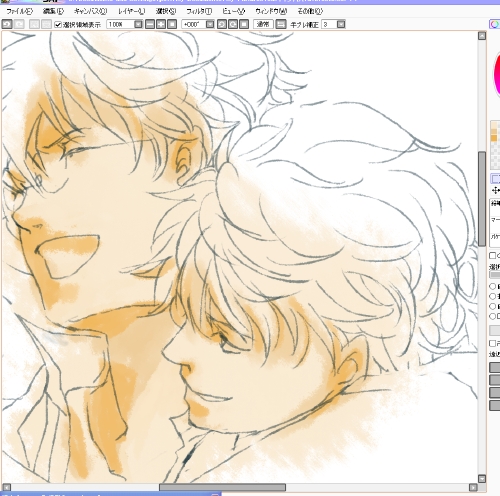Click the vertical scrollbar thumb

coord(482,199)
